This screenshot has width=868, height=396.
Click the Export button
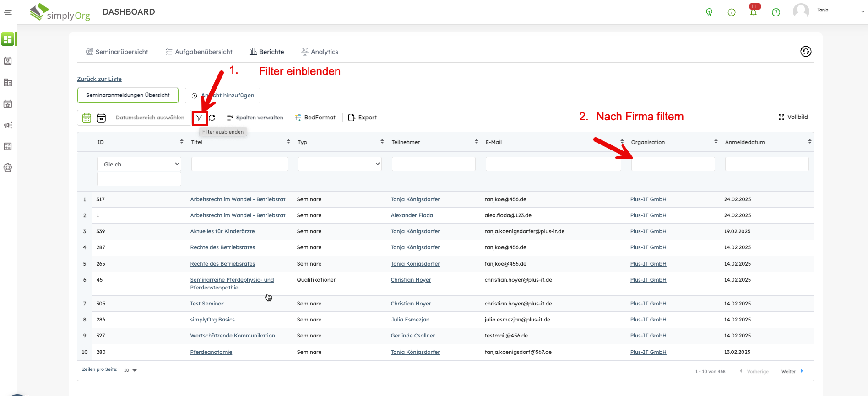pos(363,118)
